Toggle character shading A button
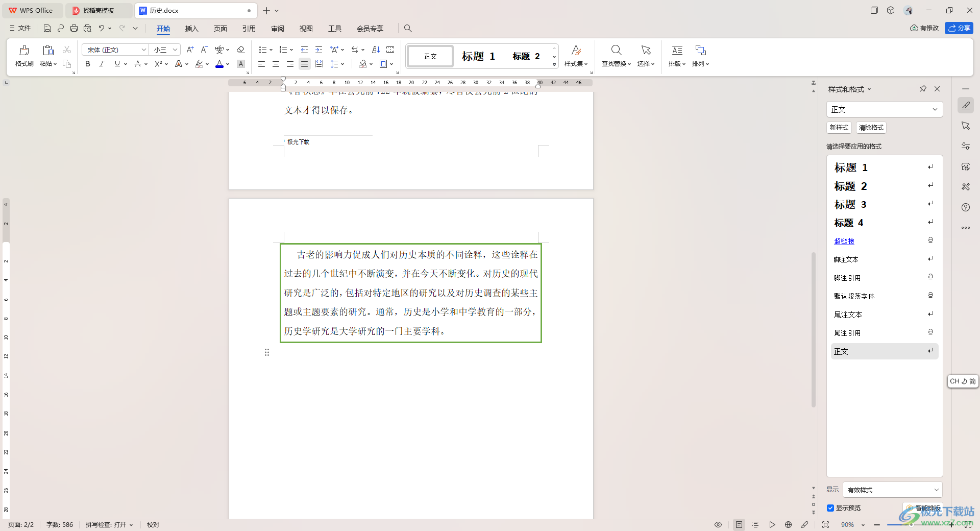This screenshot has height=531, width=980. (x=241, y=64)
